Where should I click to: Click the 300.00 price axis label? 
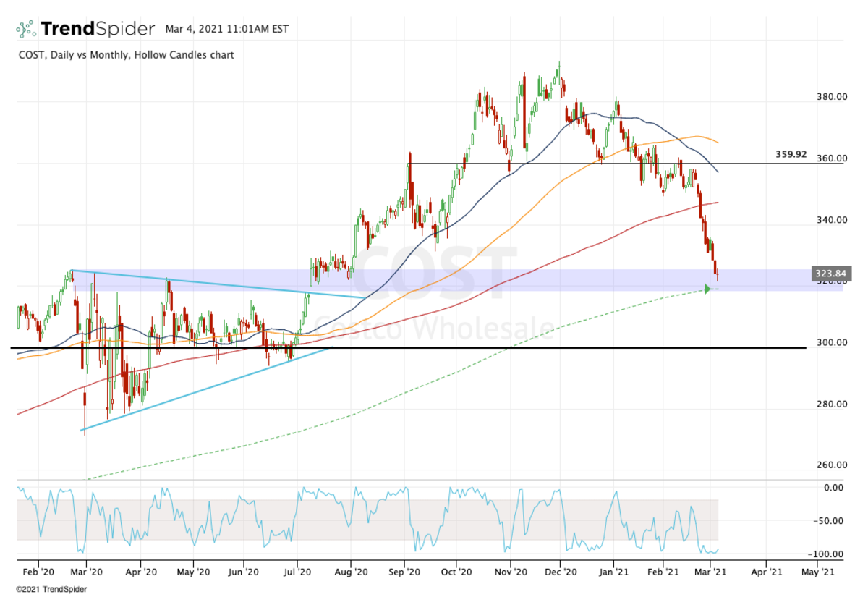[832, 342]
